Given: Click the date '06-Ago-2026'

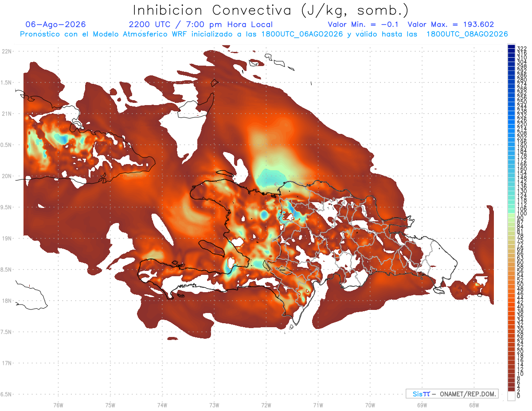Looking at the screenshot, I should pyautogui.click(x=56, y=24).
